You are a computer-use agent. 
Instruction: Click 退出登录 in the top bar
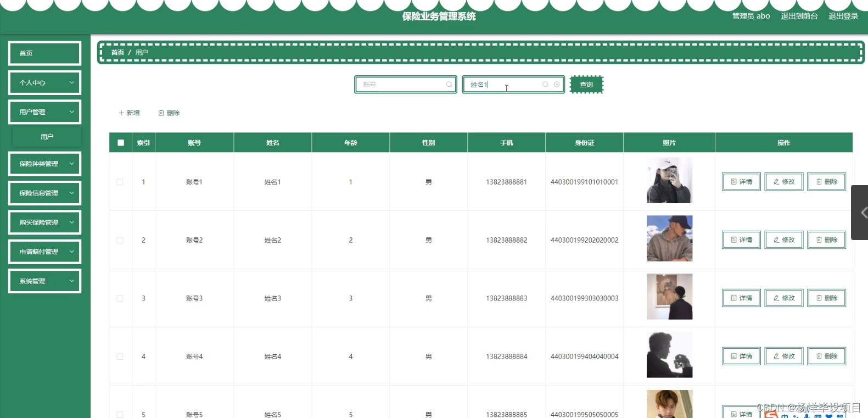pyautogui.click(x=843, y=16)
